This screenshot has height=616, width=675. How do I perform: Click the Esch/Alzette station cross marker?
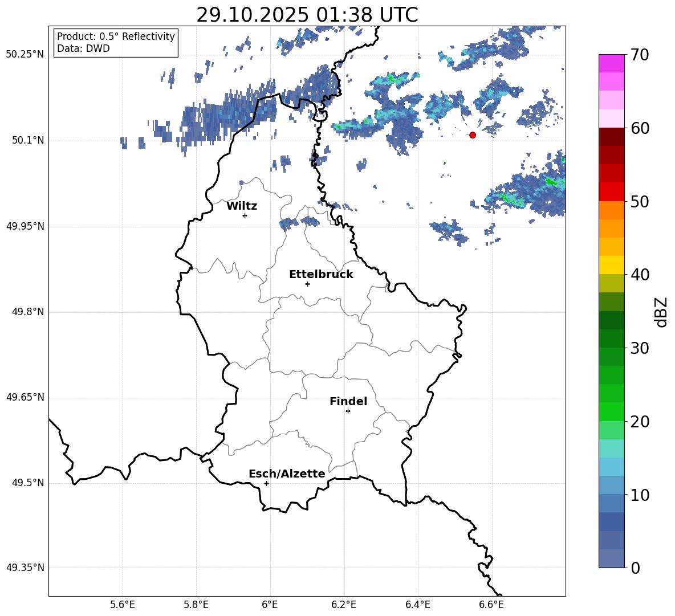[x=266, y=483]
